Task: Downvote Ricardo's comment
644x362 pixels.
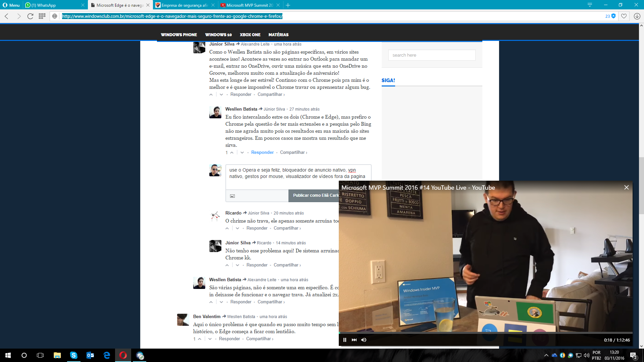Action: (x=237, y=228)
